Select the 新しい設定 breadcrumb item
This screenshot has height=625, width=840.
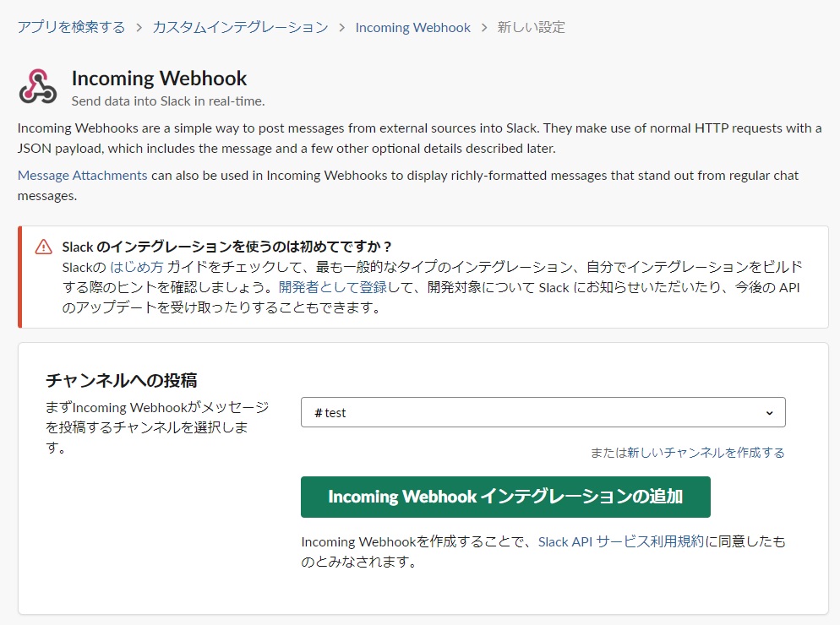point(532,27)
